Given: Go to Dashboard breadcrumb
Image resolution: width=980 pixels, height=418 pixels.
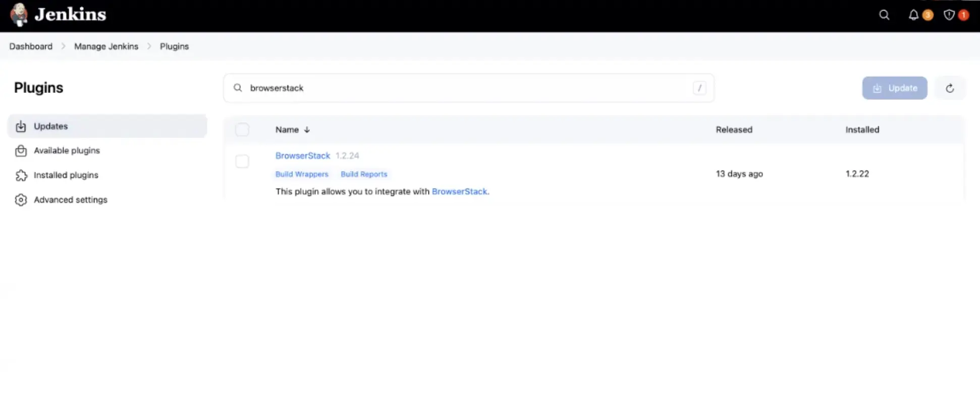Looking at the screenshot, I should pyautogui.click(x=31, y=46).
